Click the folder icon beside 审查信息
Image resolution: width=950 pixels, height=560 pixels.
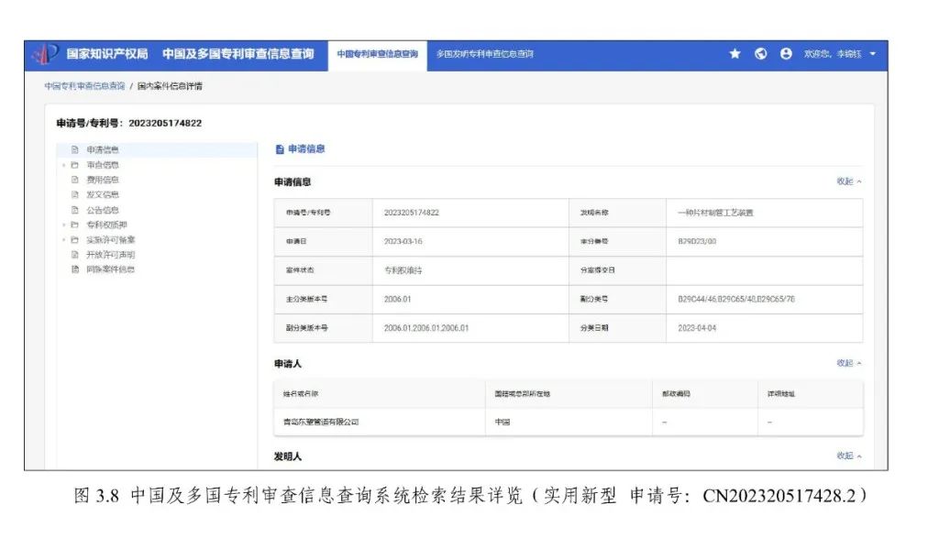pyautogui.click(x=75, y=165)
